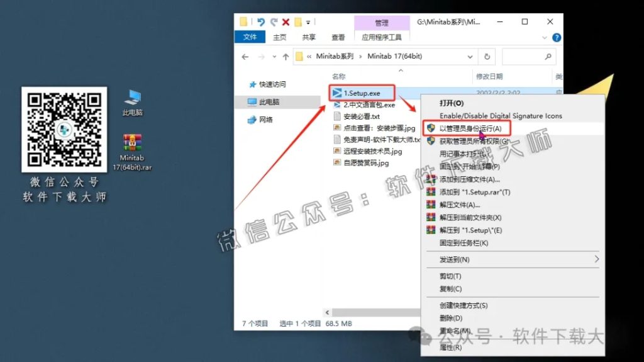Open the quick access toolbar customize arrow
The image size is (644, 362).
[x=308, y=22]
